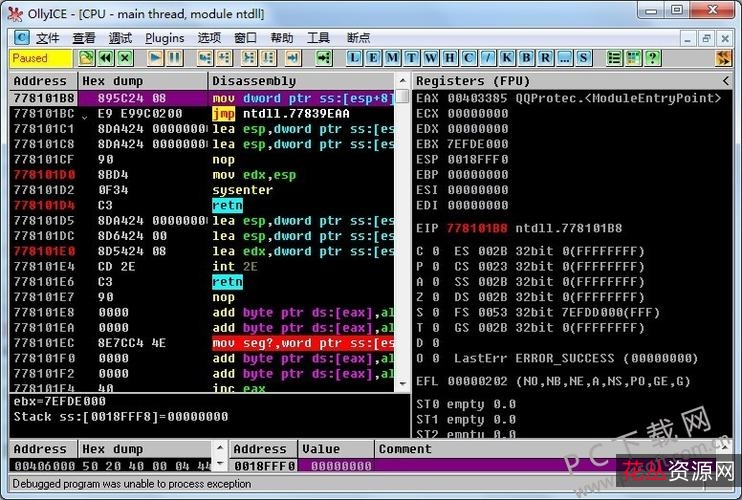Open Breakpoints window via B button
The image size is (742, 500).
click(524, 58)
